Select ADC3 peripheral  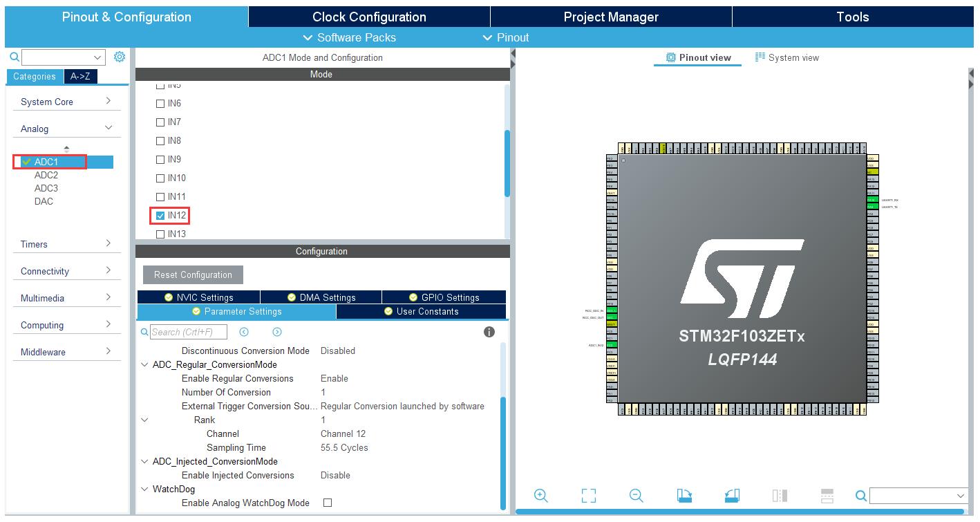click(46, 188)
